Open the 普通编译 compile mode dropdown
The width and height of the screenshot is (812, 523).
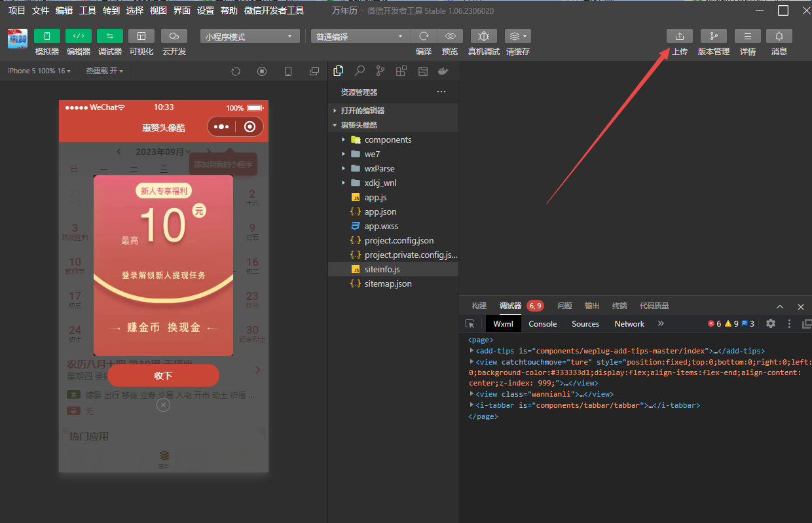point(360,37)
